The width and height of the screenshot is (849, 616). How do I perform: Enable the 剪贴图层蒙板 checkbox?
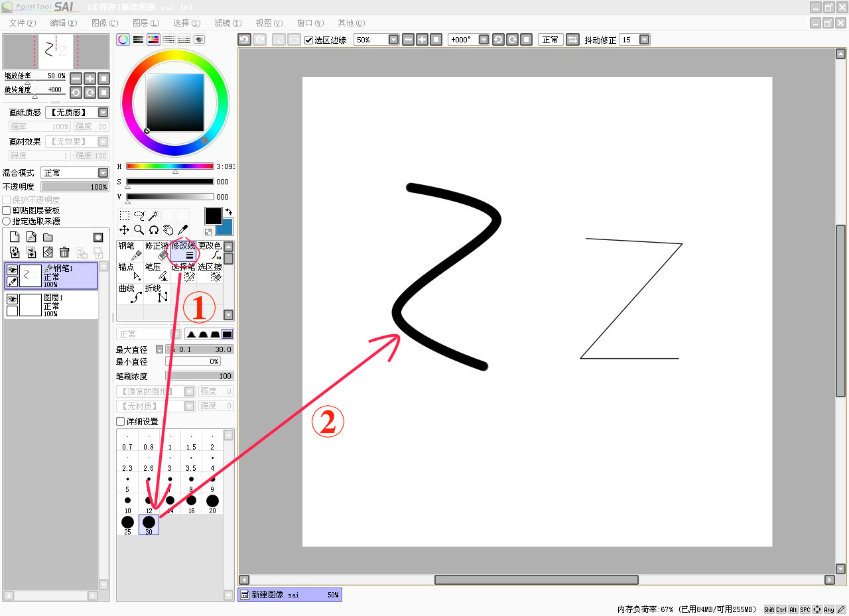click(7, 211)
